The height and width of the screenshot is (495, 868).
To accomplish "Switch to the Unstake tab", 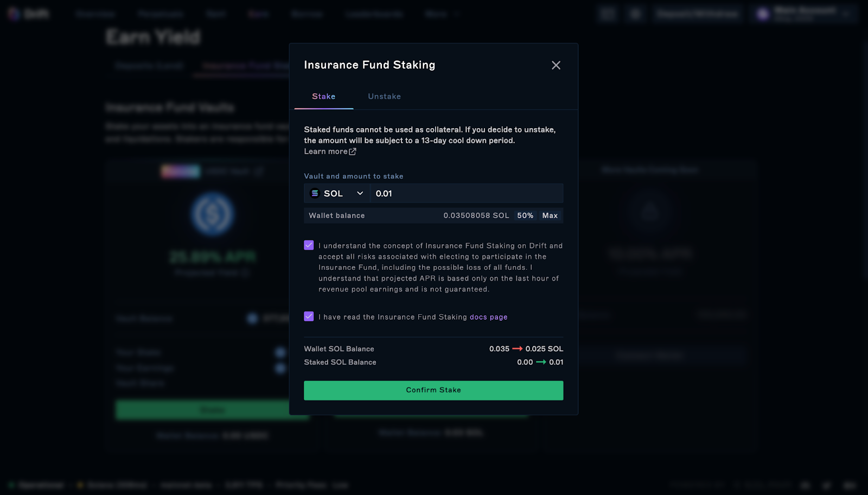I will [384, 97].
